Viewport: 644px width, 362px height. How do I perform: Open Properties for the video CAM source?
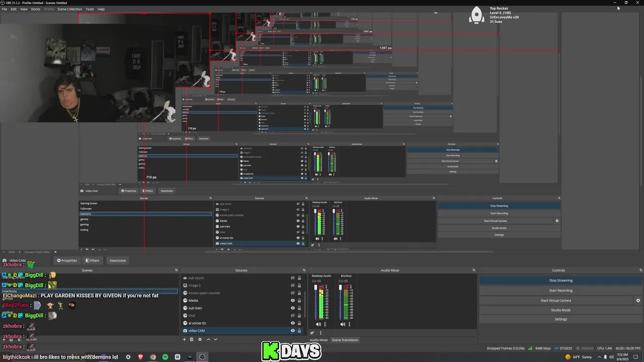(67, 260)
